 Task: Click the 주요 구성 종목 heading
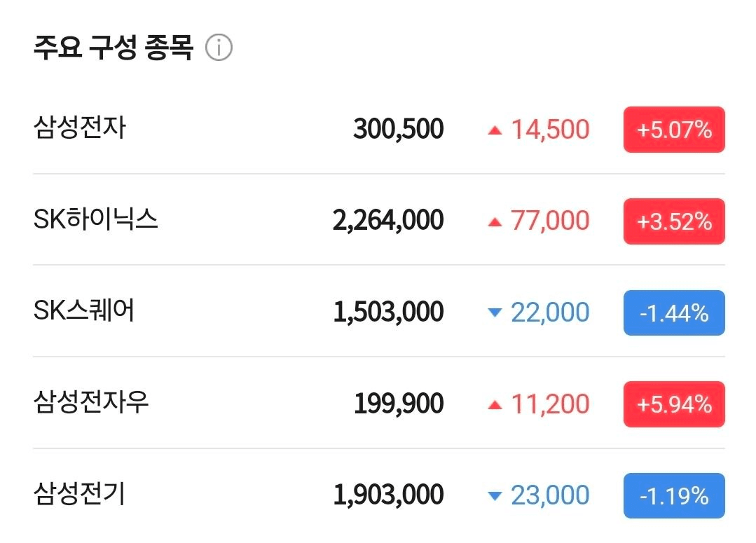[x=114, y=48]
